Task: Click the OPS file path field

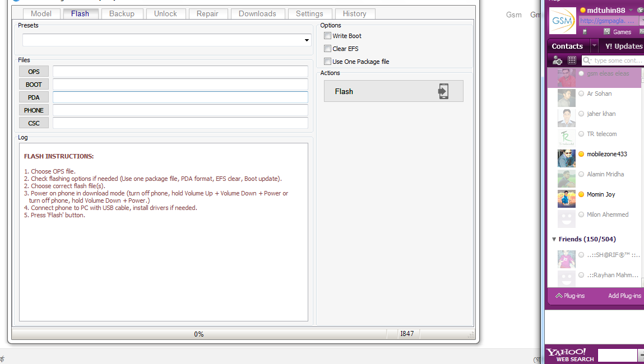Action: coord(180,72)
